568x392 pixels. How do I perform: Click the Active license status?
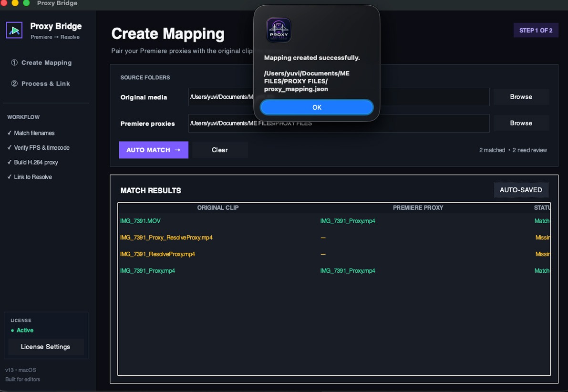click(22, 330)
